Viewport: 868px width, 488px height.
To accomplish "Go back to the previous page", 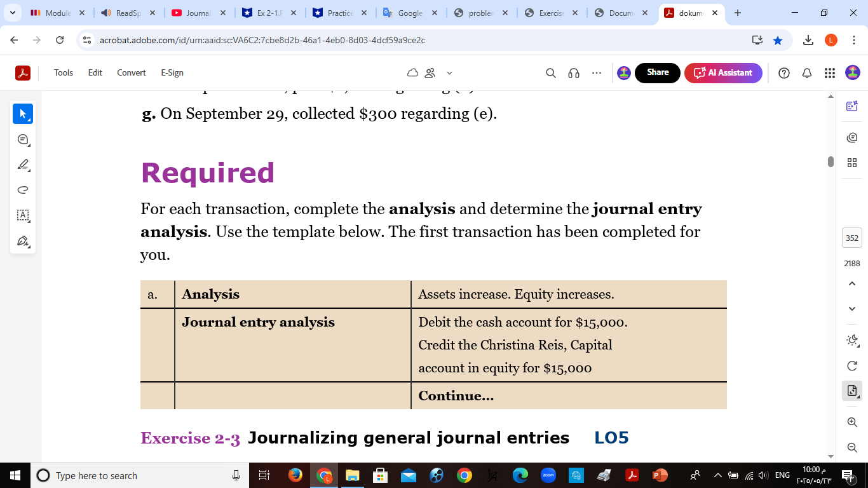I will [x=14, y=40].
